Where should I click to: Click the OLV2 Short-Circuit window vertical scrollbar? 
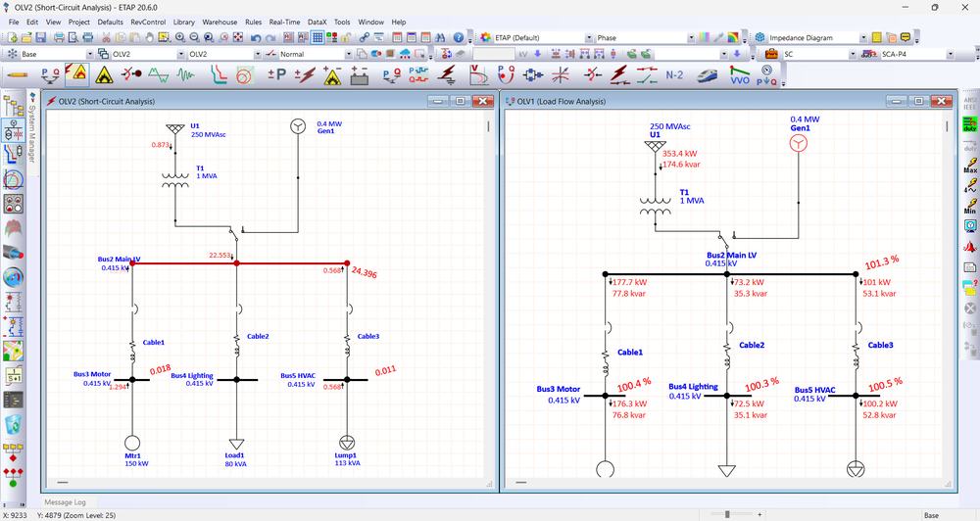click(488, 126)
